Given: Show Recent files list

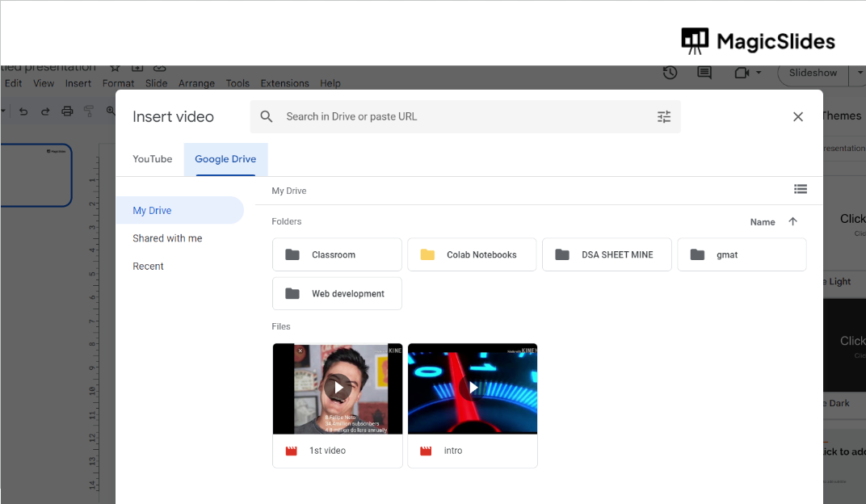Looking at the screenshot, I should 148,267.
